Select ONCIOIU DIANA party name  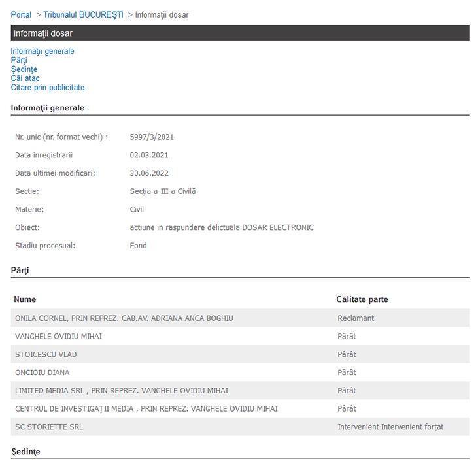(x=42, y=373)
